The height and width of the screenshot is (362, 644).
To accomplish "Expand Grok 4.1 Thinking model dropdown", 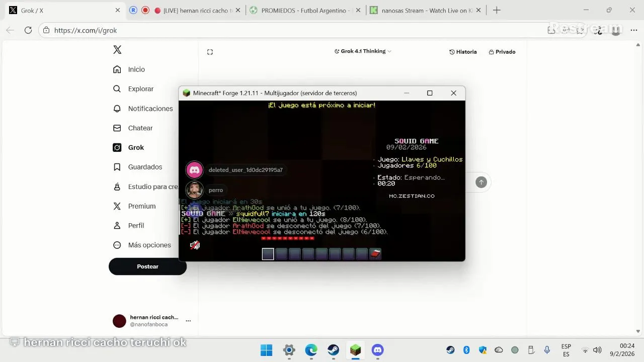I will (363, 51).
